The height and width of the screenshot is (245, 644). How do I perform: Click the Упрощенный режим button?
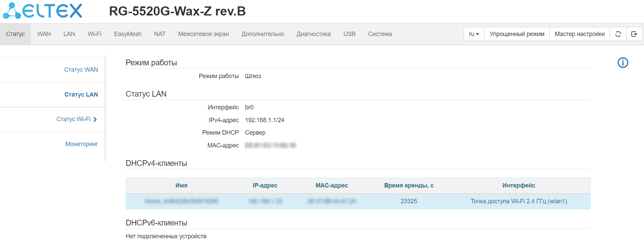point(517,34)
